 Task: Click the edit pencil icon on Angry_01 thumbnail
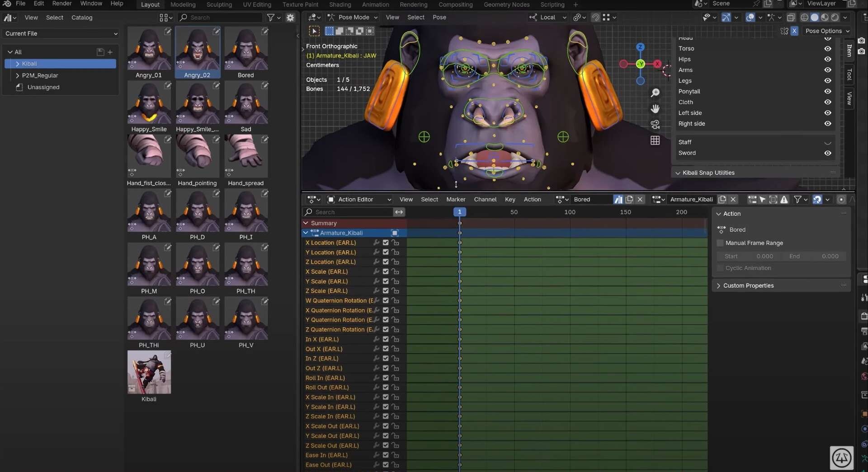(x=168, y=31)
